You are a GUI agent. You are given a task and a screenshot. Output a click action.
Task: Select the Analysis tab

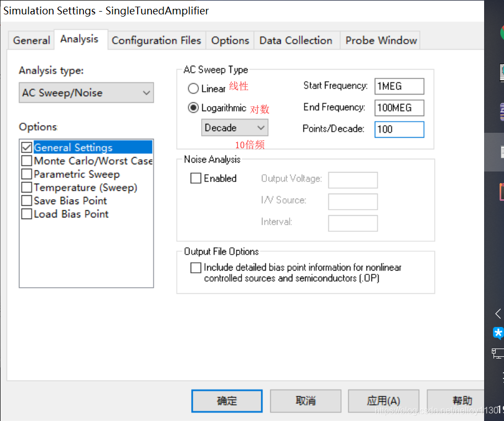[x=80, y=39]
